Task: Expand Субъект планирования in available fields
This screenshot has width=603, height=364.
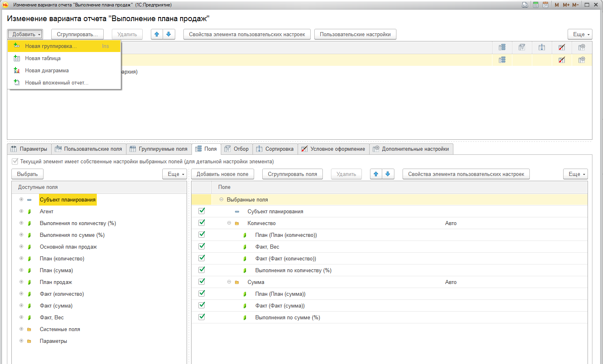Action: pyautogui.click(x=21, y=199)
